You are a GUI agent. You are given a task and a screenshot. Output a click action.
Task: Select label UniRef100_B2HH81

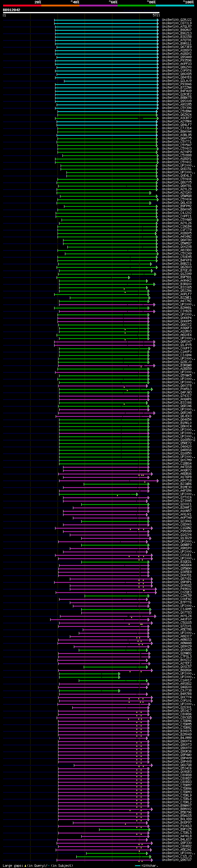177,308
